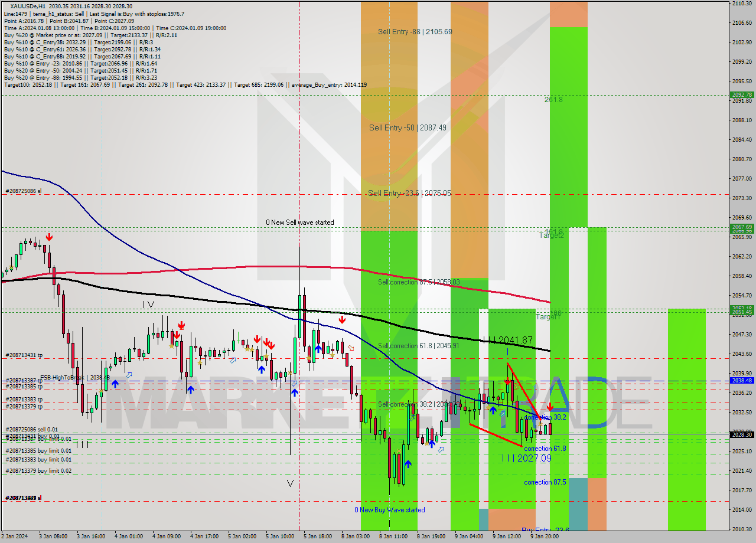This screenshot has width=756, height=543.
Task: Click the green 2067.69 price tag
Action: (x=742, y=227)
